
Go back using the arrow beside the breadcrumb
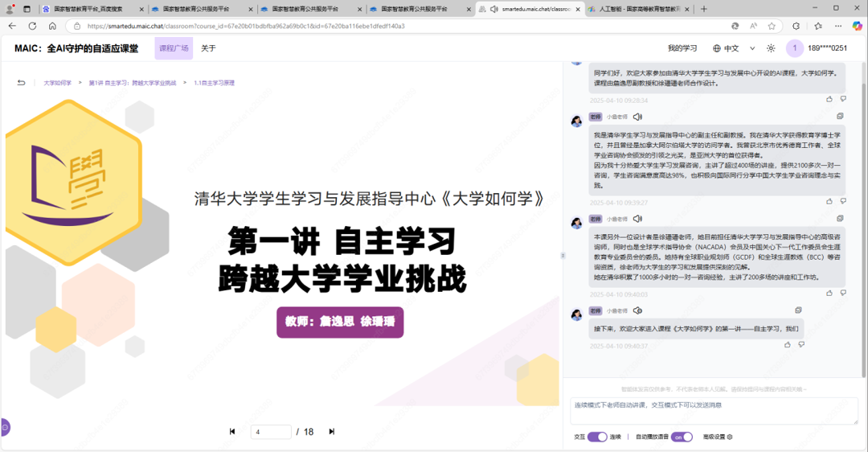[21, 83]
